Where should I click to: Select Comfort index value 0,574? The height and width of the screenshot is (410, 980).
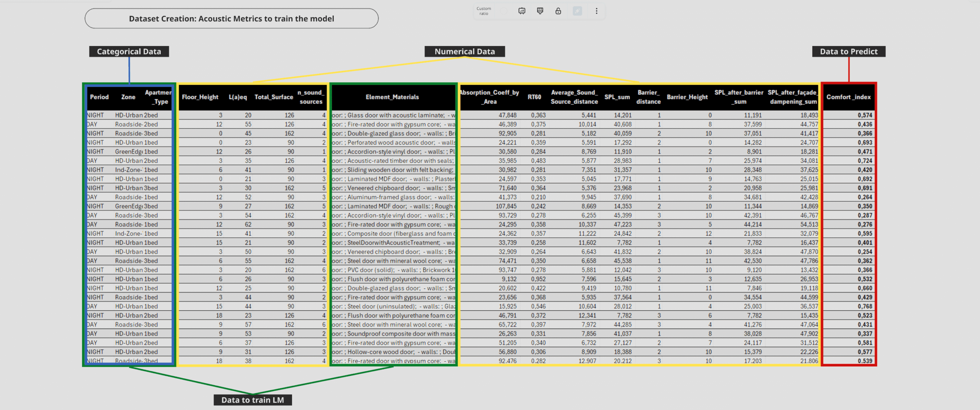tap(865, 115)
